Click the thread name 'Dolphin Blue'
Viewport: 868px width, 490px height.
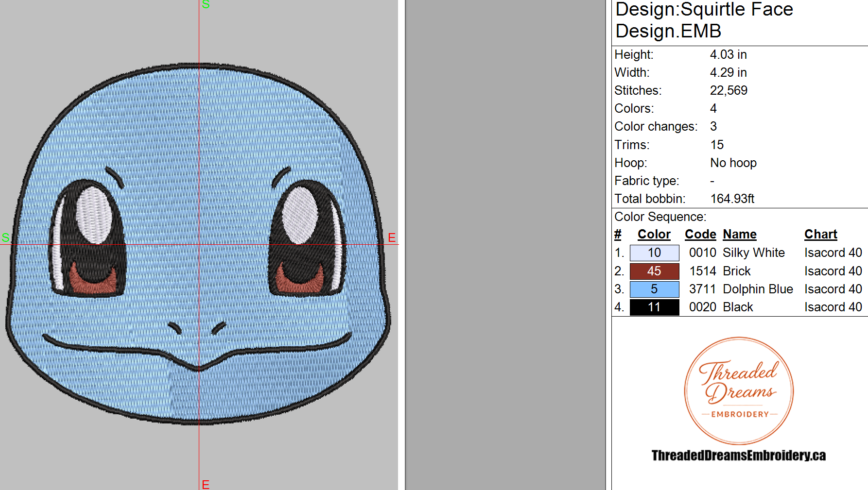(x=758, y=289)
